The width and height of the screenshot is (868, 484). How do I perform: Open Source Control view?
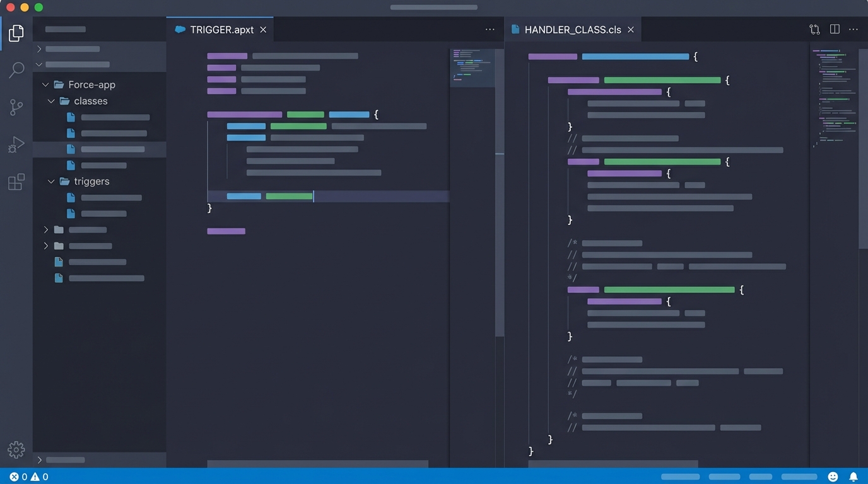pos(16,107)
